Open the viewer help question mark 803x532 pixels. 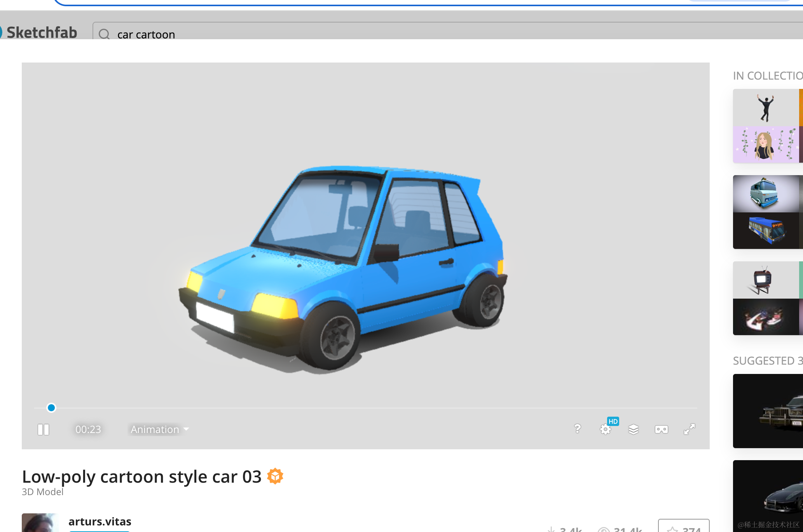point(577,429)
